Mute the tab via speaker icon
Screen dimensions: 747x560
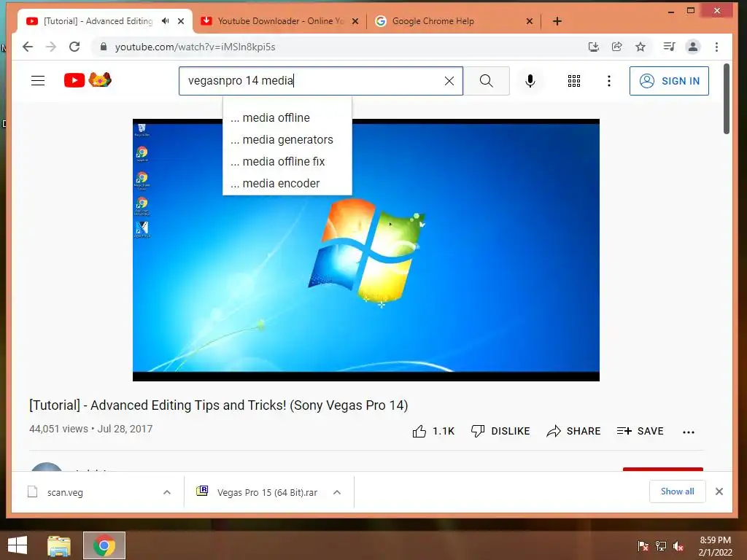[x=166, y=21]
